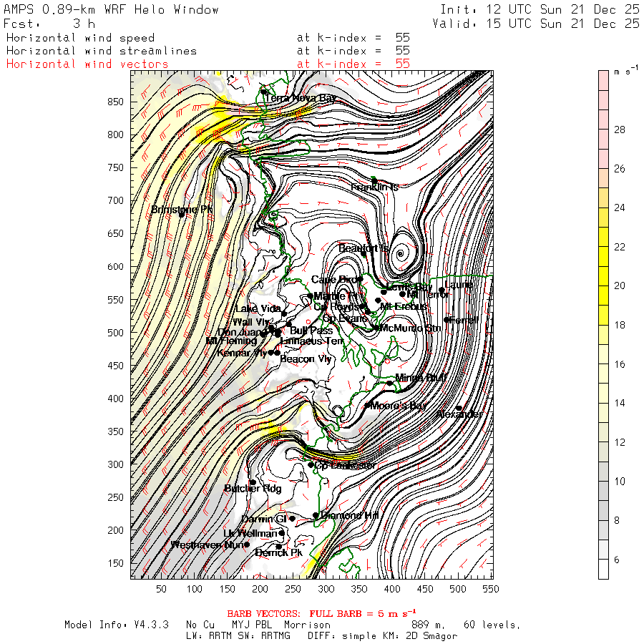Click the Cape Bird label
Screen dimensions: 644x644
coord(333,280)
